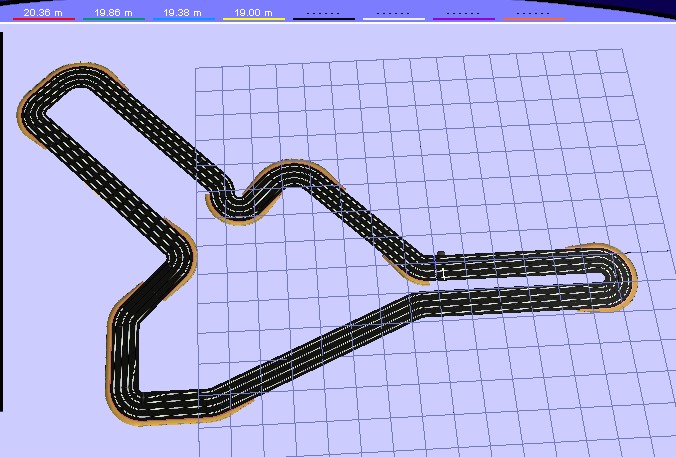Click the start line marker on the track

441,268
